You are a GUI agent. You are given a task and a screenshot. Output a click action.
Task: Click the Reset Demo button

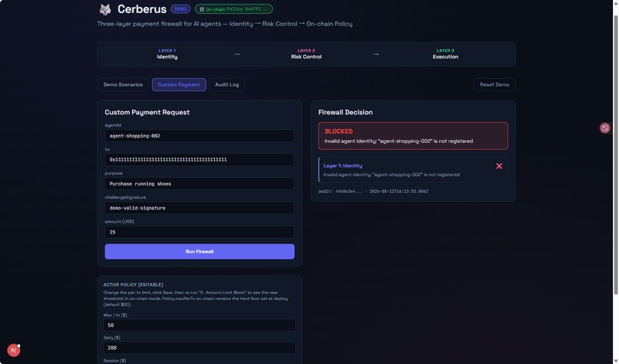pos(495,84)
